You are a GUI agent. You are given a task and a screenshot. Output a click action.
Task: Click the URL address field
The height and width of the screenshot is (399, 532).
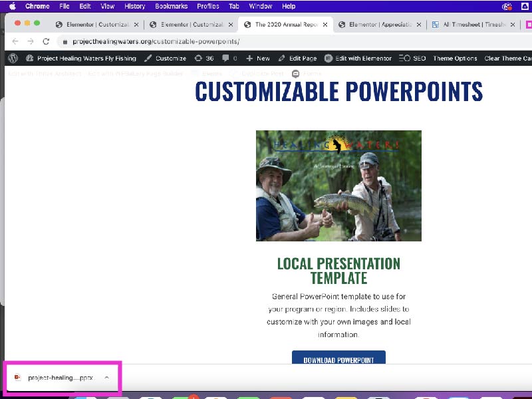pyautogui.click(x=295, y=42)
